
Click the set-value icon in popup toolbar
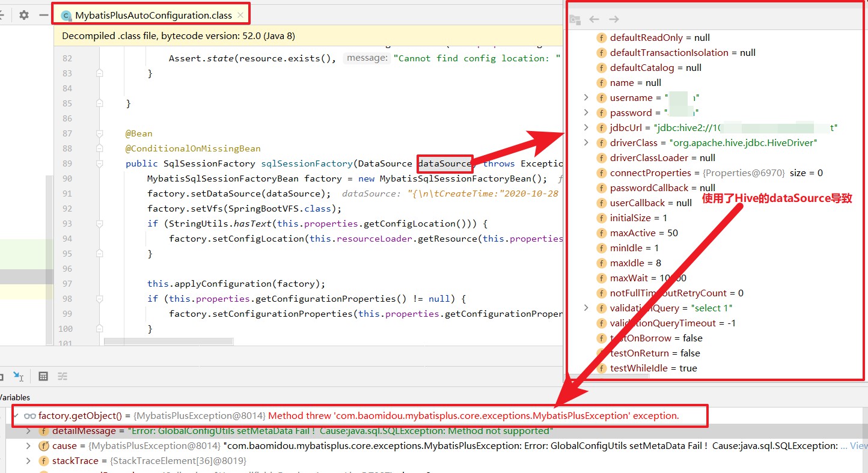click(575, 19)
